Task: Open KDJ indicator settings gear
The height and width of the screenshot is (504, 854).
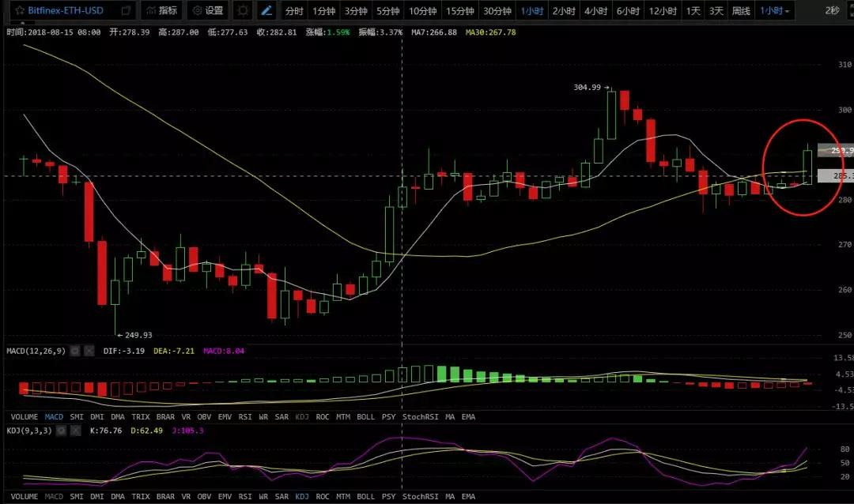Action: [60, 431]
